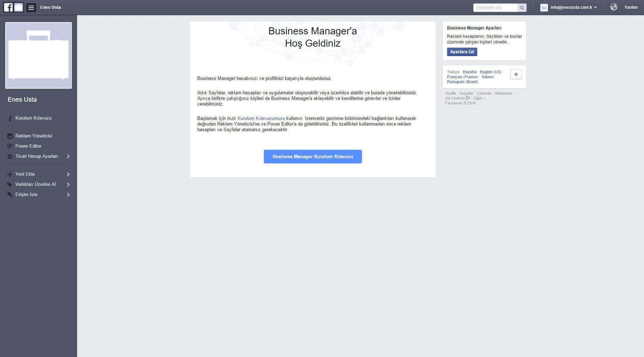Switch language to Français (France)
The width and height of the screenshot is (644, 357).
click(x=462, y=77)
